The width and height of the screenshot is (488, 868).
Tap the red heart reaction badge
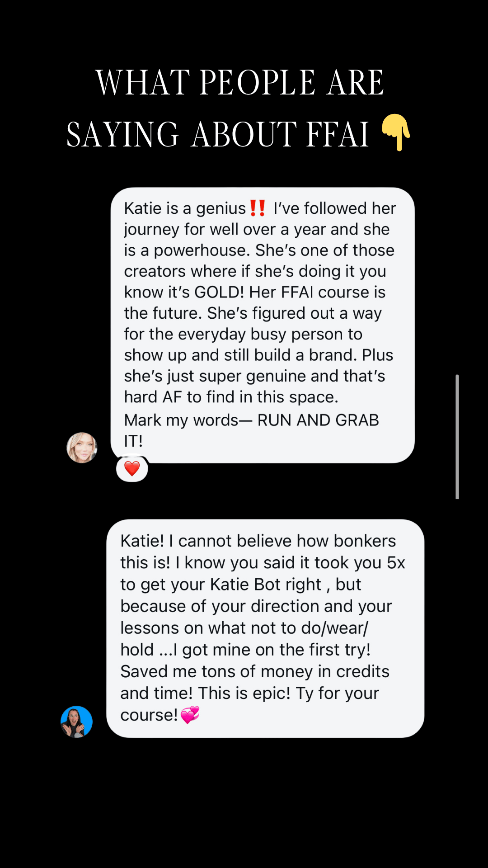(132, 469)
